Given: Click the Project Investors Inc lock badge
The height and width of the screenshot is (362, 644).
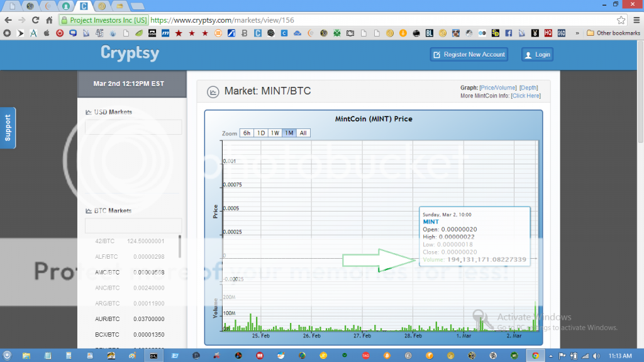Looking at the screenshot, I should [x=104, y=20].
